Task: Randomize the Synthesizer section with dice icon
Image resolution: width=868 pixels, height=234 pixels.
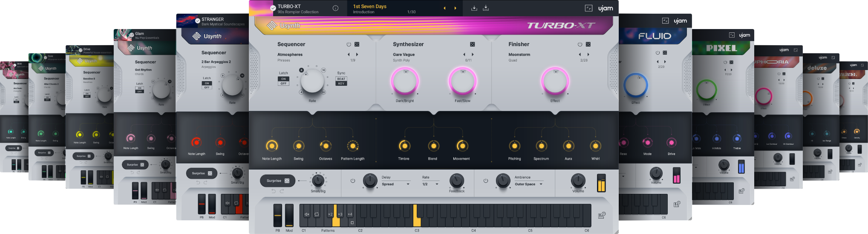Action: [x=472, y=44]
